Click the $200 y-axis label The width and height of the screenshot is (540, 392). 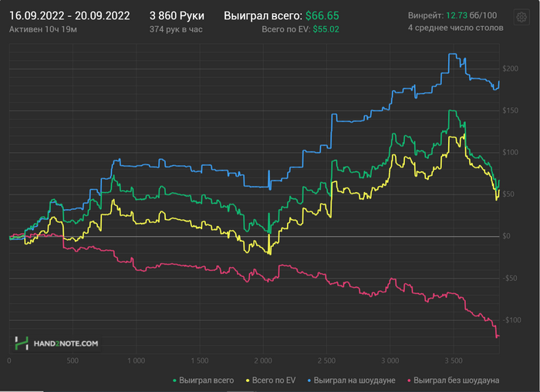tap(510, 69)
